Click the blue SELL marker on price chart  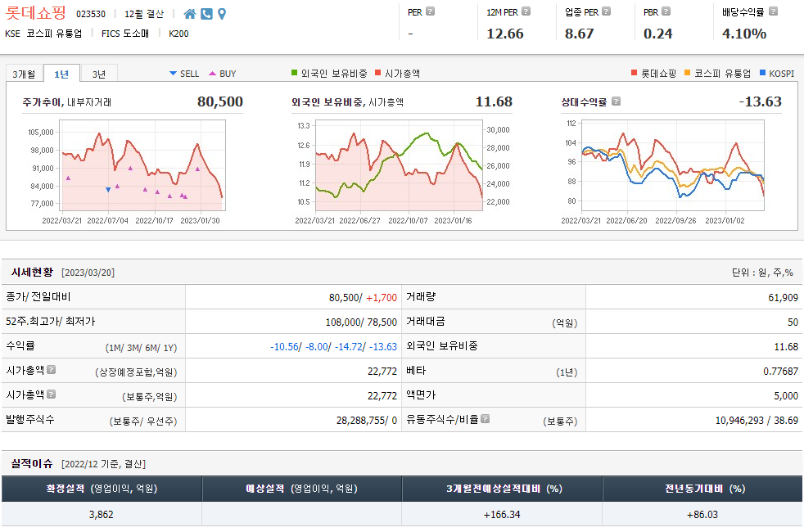tap(108, 190)
